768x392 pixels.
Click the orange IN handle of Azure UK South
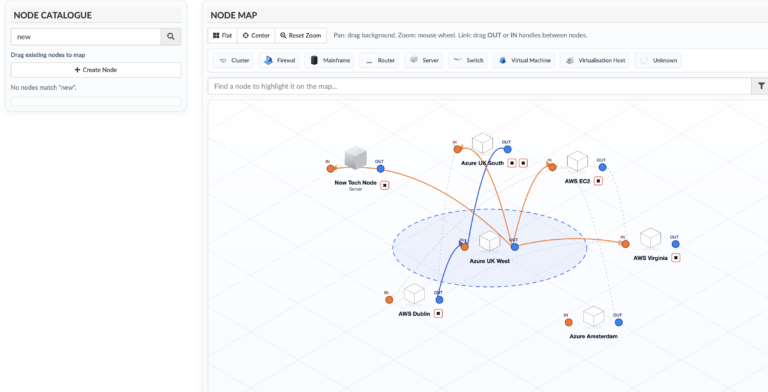pos(457,149)
